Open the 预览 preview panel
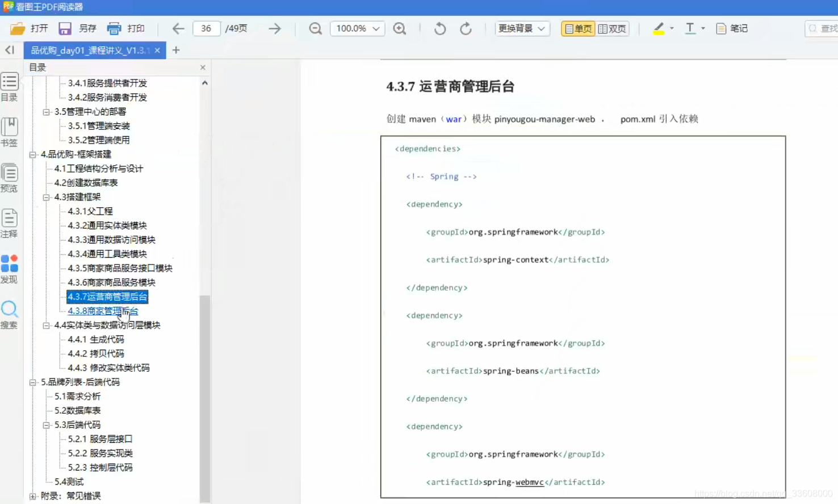Viewport: 838px width, 504px height. pos(9,178)
